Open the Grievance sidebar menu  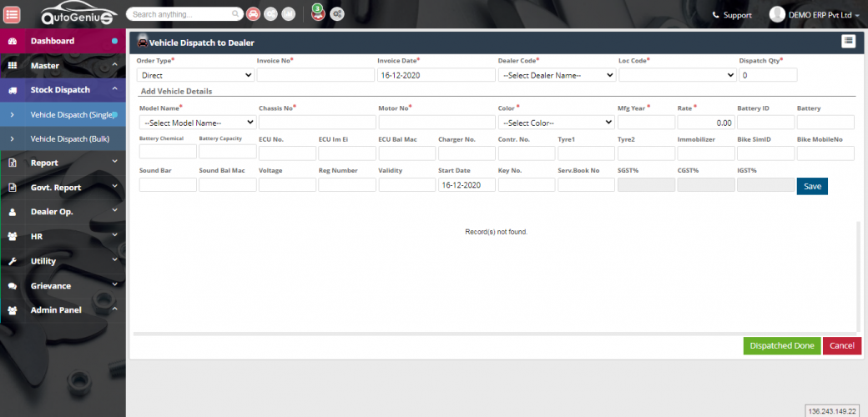tap(63, 286)
